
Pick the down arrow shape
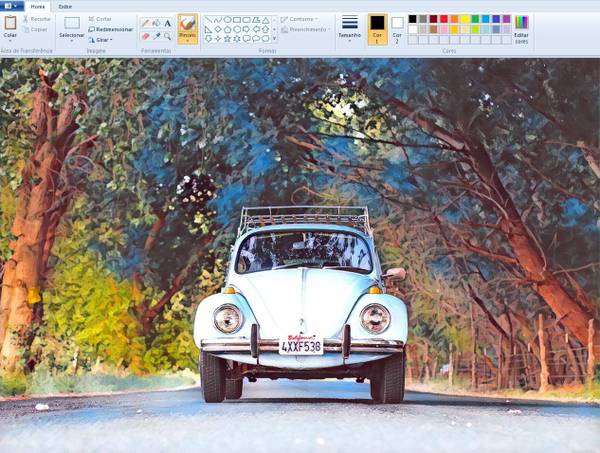click(208, 39)
